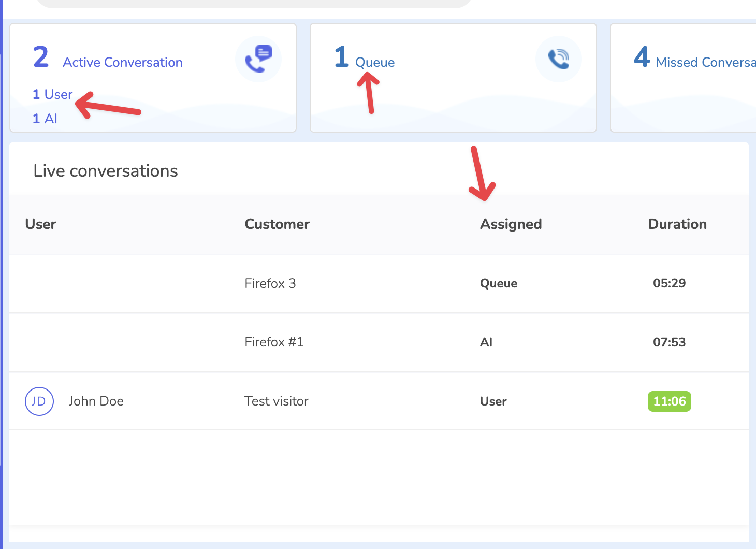Click the 05:29 duration value
This screenshot has height=549, width=756.
tap(669, 283)
